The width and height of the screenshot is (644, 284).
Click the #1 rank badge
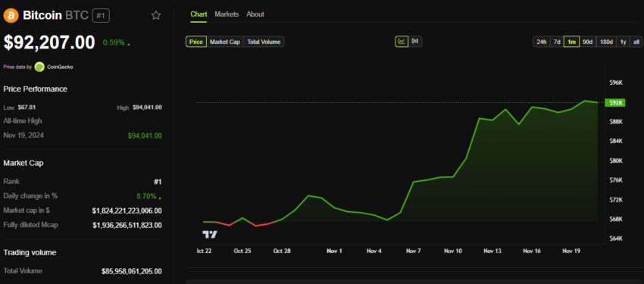(x=101, y=16)
